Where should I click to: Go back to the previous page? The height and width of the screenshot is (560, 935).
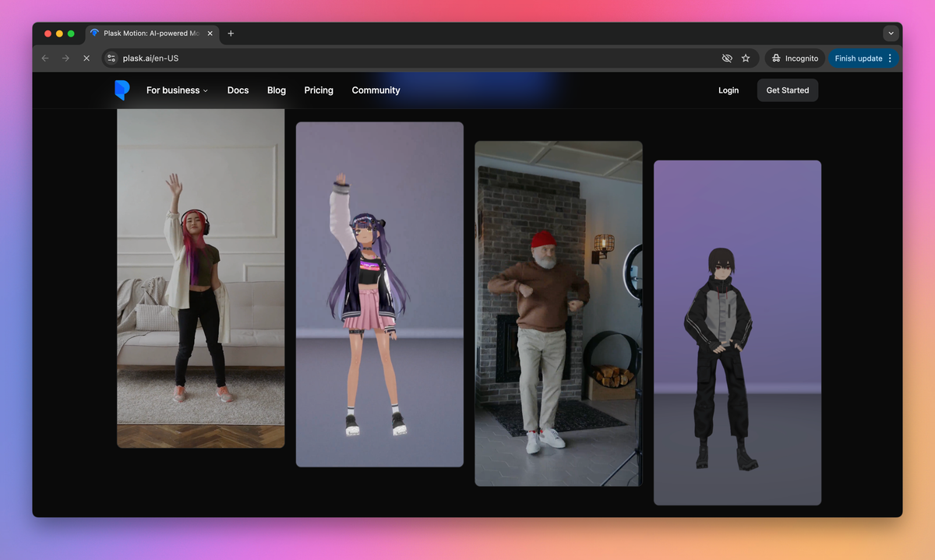point(45,58)
